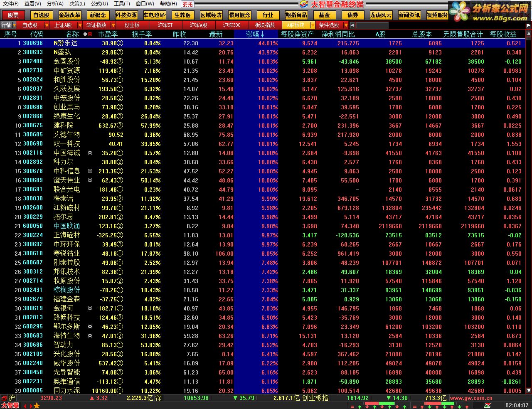Click the down arrow of the vertical scrollbar
This screenshot has width=532, height=409.
coord(529,391)
